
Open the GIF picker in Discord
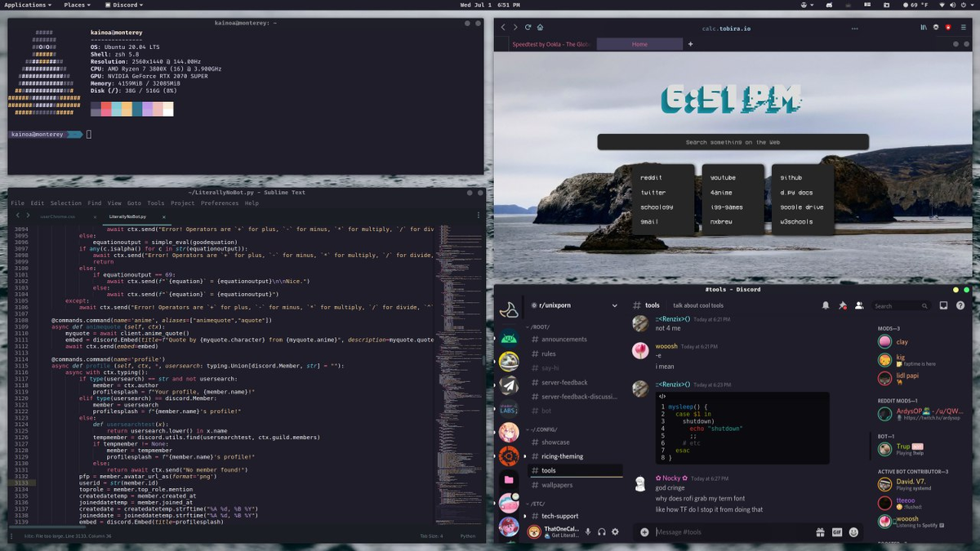pos(837,532)
